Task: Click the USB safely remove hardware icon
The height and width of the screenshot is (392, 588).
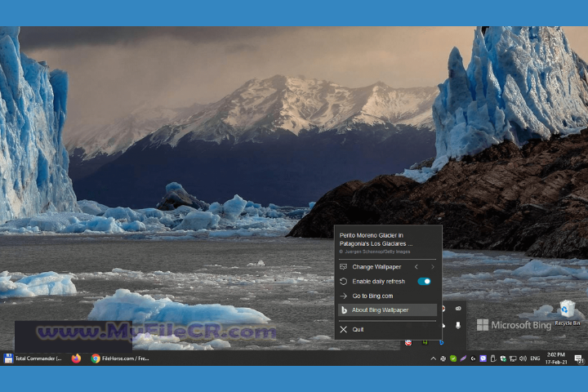Action: pos(492,359)
